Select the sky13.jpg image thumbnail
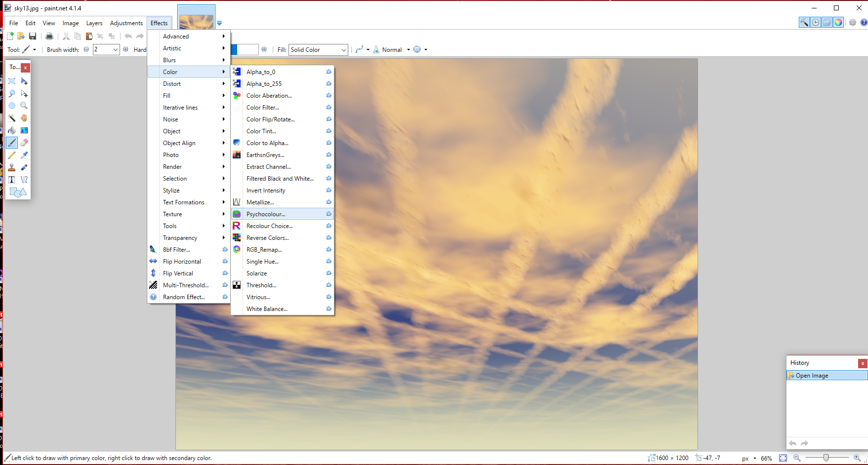The image size is (868, 465). (196, 17)
